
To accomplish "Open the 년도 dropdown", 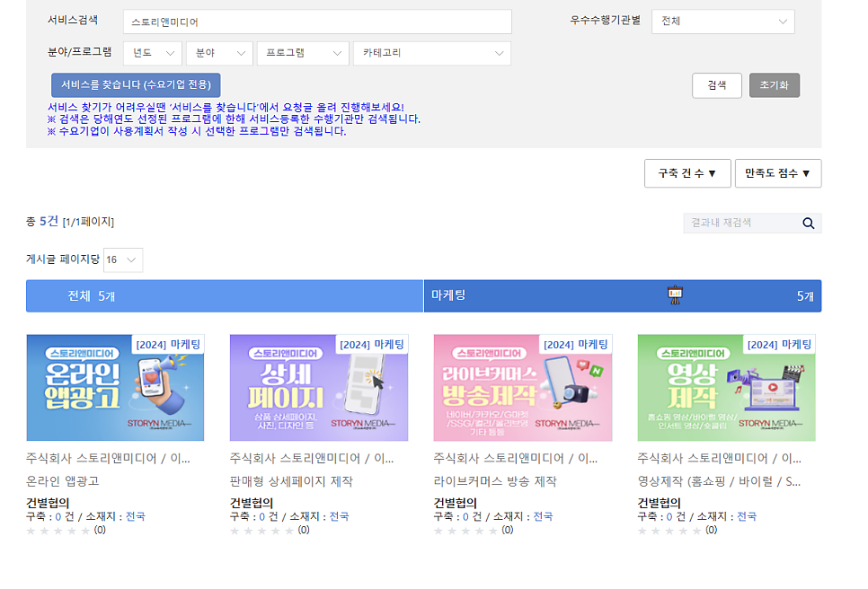I will click(x=154, y=53).
